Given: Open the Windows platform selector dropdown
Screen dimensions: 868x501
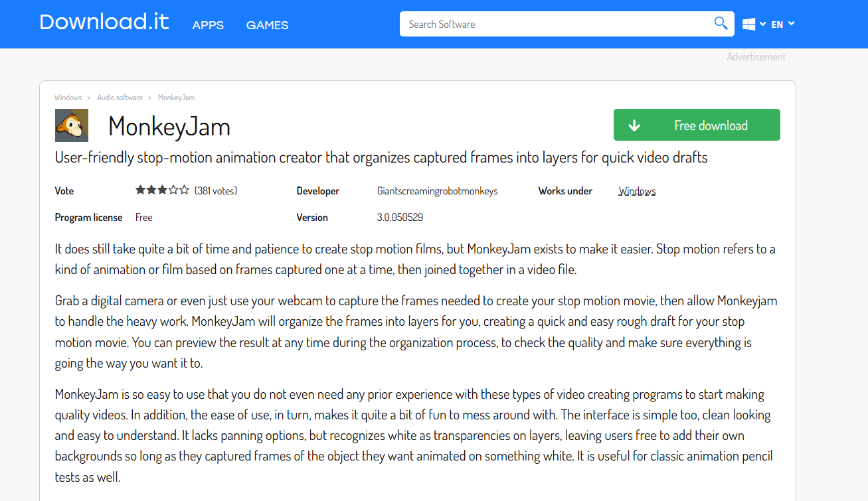Looking at the screenshot, I should click(754, 25).
